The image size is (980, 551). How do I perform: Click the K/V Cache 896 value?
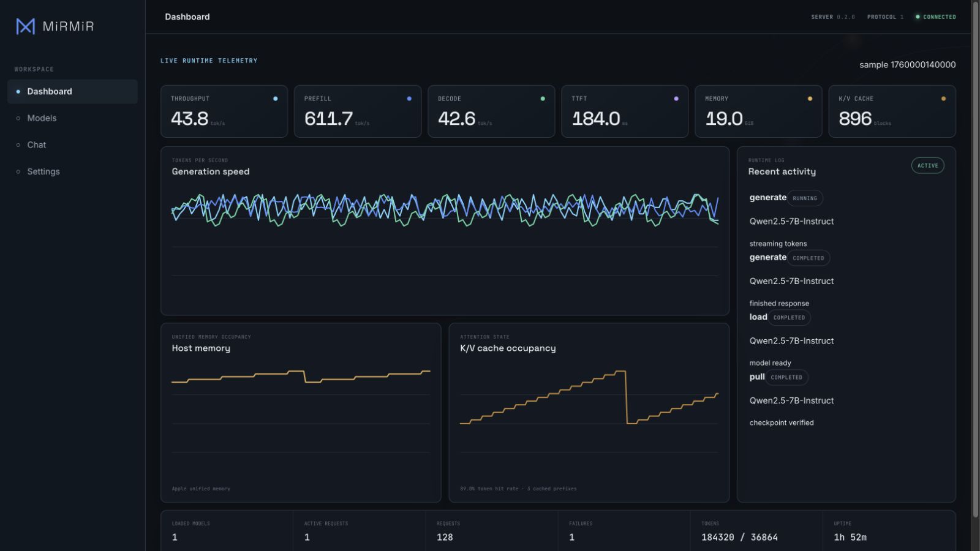[x=855, y=118]
